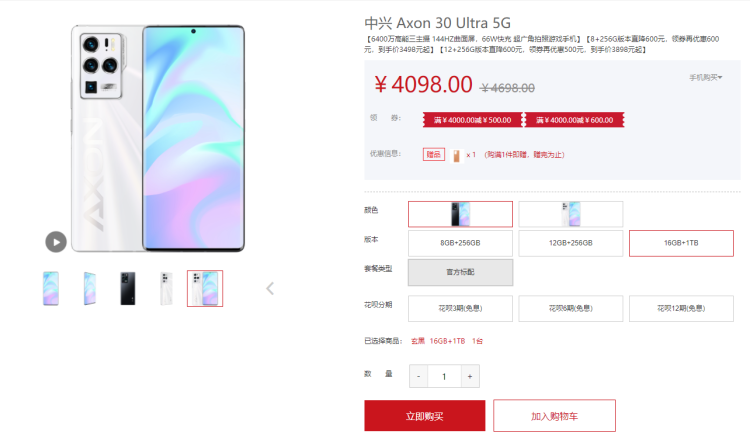Select the angled side-view phone thumbnail
Image resolution: width=750 pixels, height=437 pixels.
tap(89, 288)
